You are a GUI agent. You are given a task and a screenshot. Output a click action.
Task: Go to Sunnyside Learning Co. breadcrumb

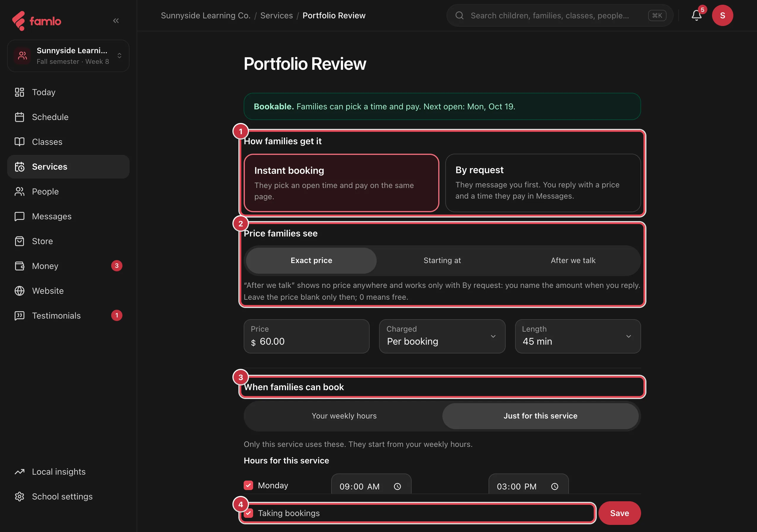206,15
